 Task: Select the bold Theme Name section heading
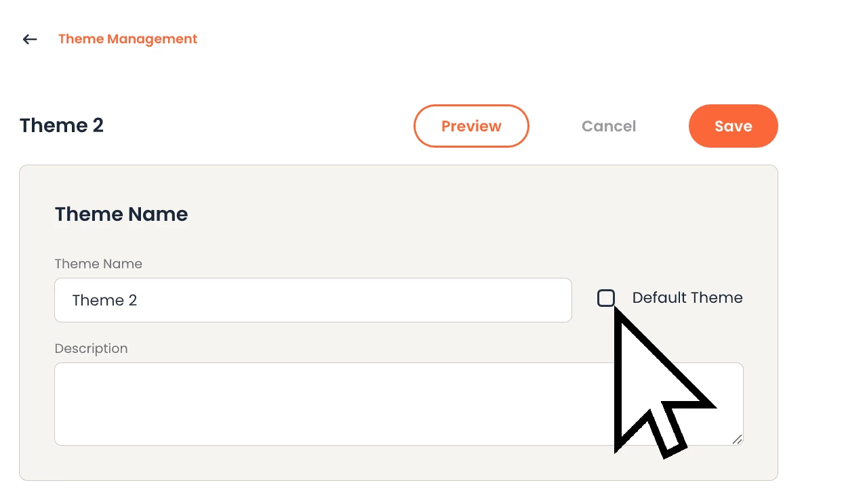121,214
